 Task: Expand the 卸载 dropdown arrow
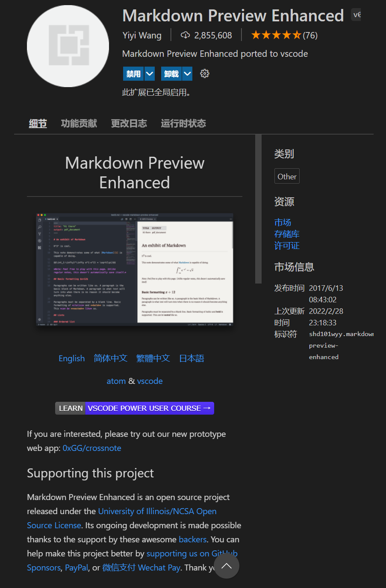click(187, 74)
